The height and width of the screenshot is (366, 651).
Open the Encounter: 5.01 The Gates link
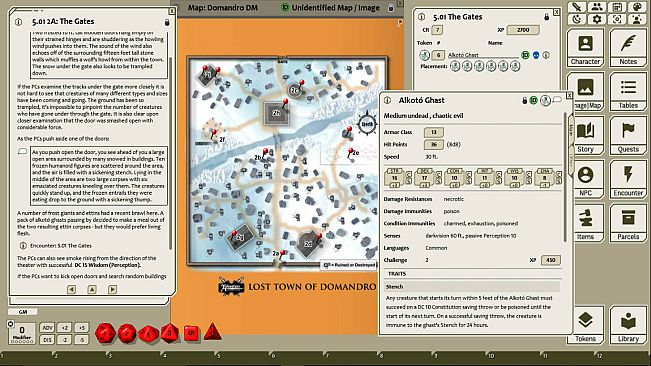click(61, 246)
